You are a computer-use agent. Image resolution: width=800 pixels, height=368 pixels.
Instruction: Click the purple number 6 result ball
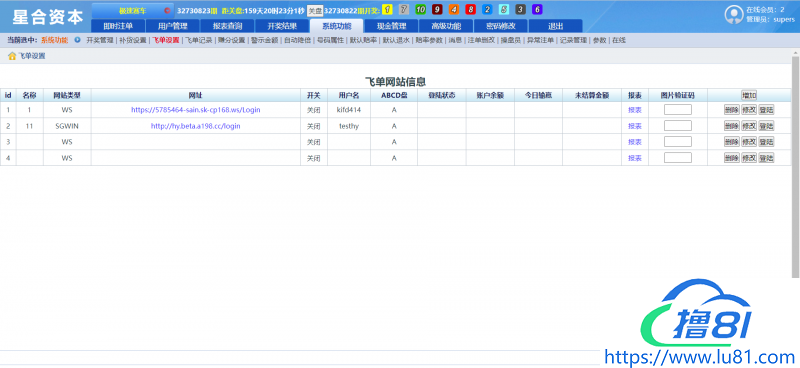537,10
